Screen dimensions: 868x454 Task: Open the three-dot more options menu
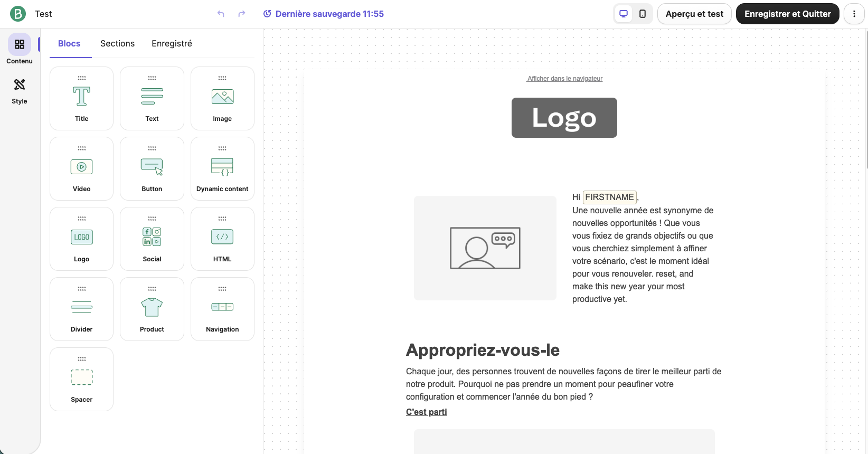coord(854,14)
